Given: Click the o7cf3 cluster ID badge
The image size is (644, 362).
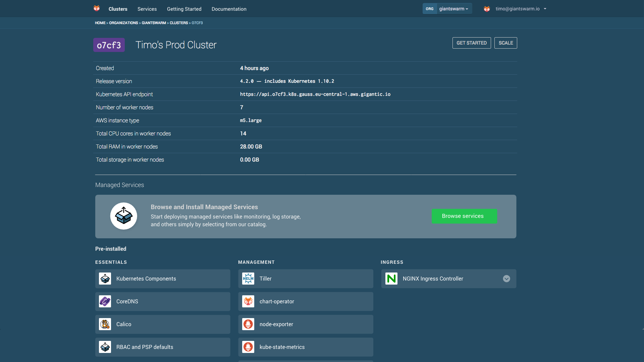Looking at the screenshot, I should [109, 45].
